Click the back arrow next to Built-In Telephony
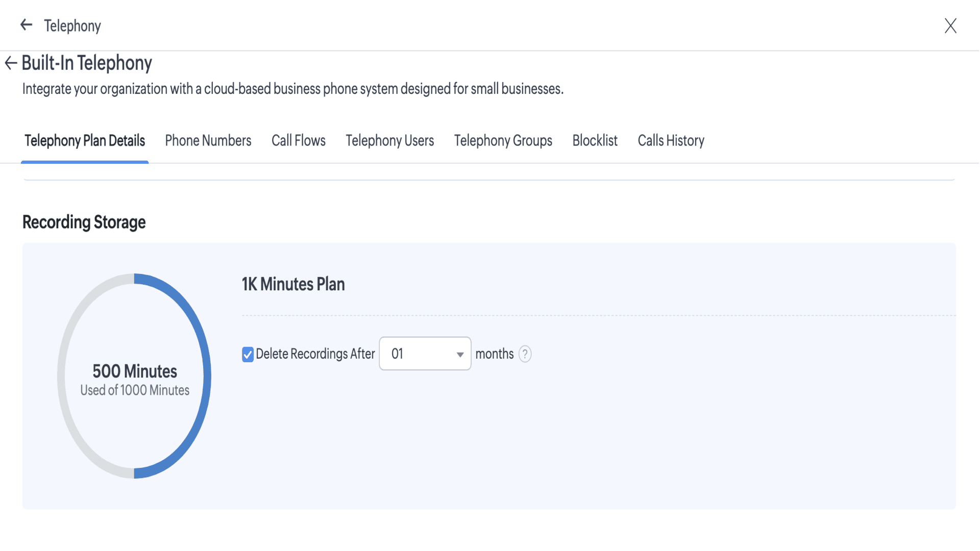 coord(11,63)
